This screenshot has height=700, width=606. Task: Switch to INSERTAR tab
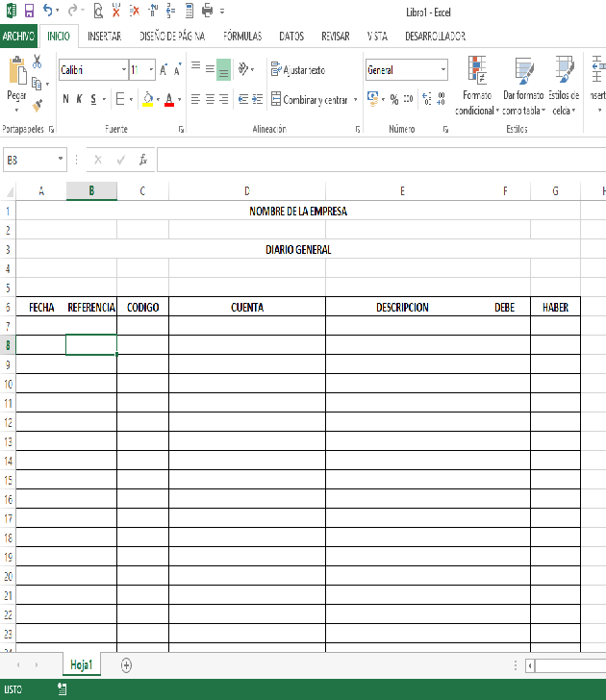tap(105, 37)
